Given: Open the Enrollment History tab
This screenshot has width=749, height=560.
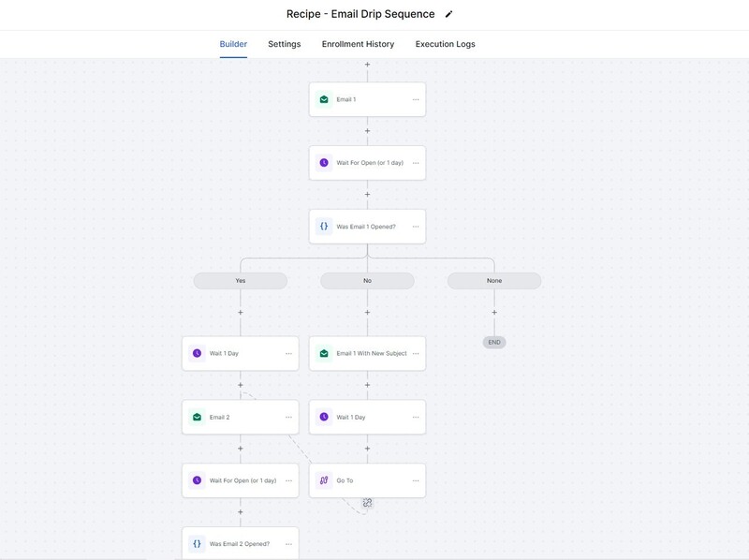Looking at the screenshot, I should tap(357, 41).
